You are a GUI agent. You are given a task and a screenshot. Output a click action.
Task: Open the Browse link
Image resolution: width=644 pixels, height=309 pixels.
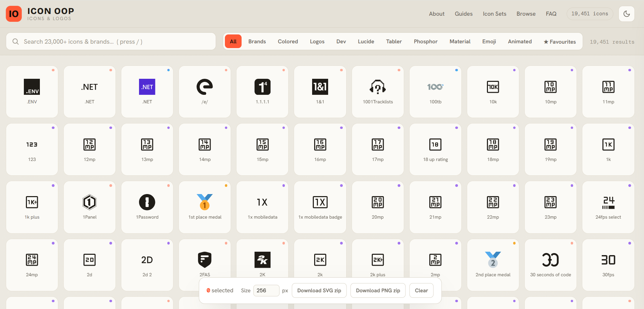coord(526,14)
